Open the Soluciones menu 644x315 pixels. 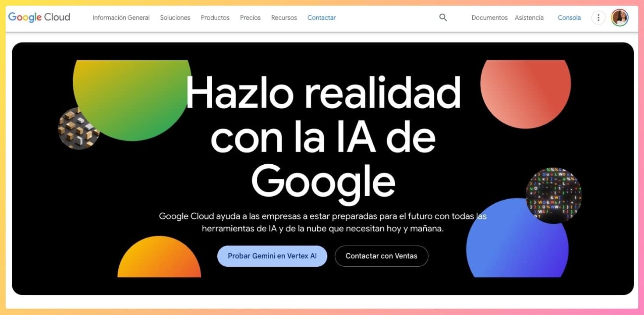[175, 18]
